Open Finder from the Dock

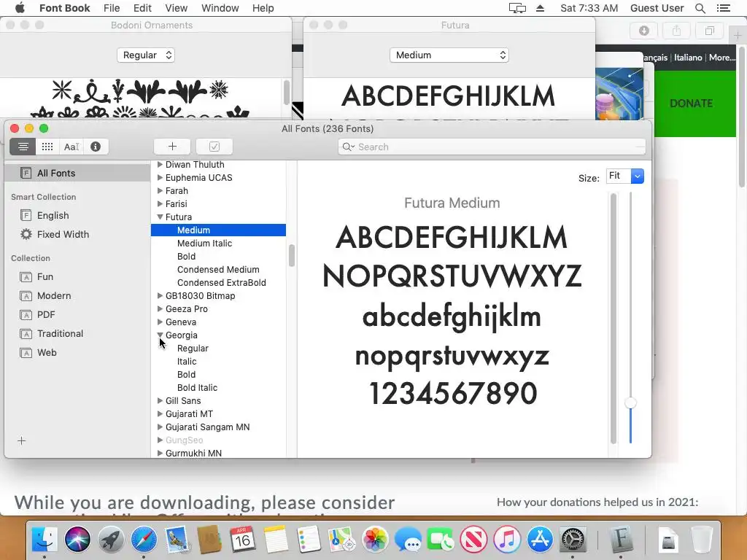click(x=44, y=539)
